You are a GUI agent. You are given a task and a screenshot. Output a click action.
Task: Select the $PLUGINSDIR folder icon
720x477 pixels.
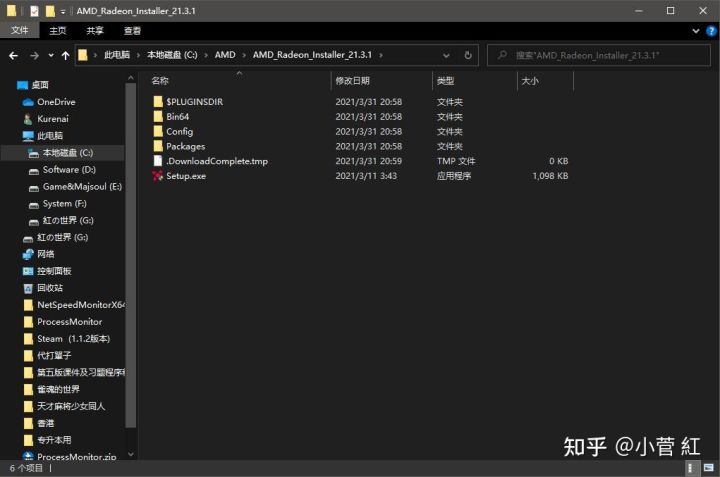click(x=158, y=101)
